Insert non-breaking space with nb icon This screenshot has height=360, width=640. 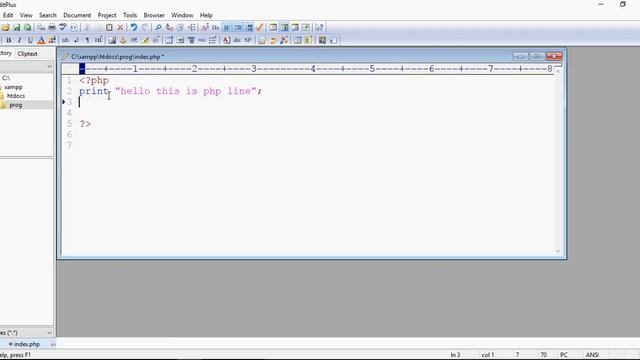click(x=65, y=40)
